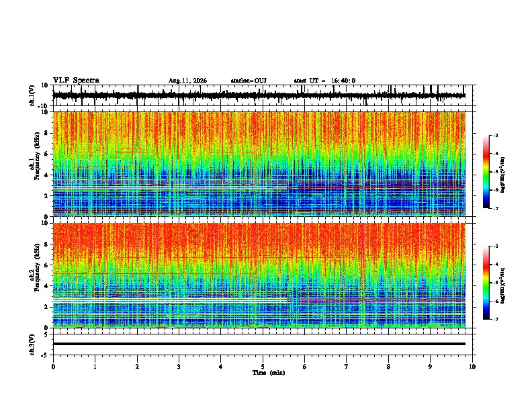
Task: Click time axis tick label '1'
Action: click(95, 367)
